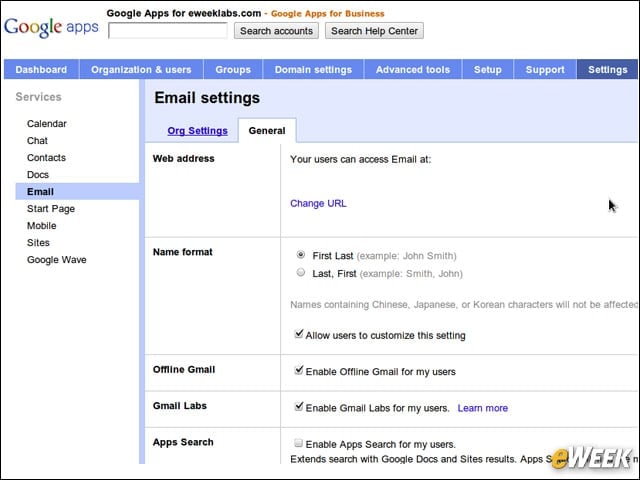
Task: Click the accounts search input field
Action: [x=168, y=31]
